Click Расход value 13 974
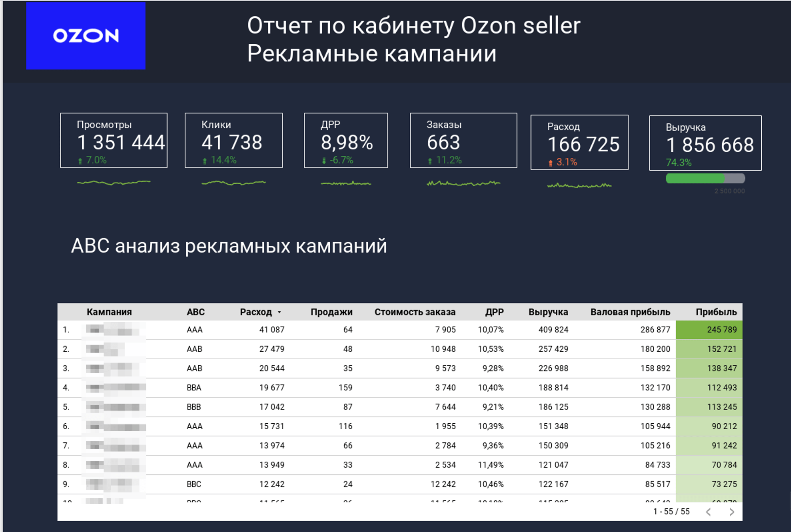 coord(272,446)
